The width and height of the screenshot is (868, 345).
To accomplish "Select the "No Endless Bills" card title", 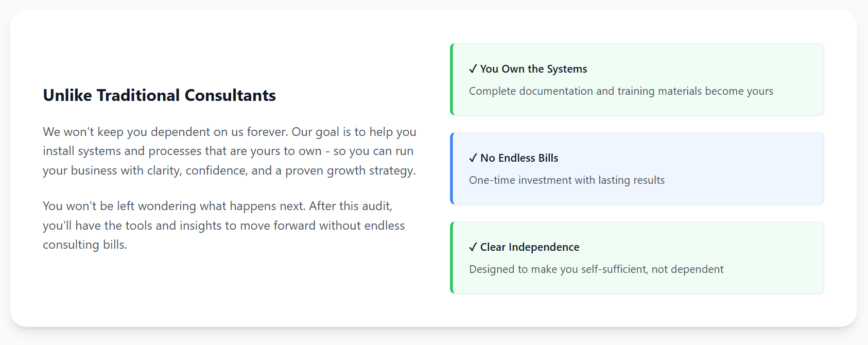I will click(x=519, y=158).
